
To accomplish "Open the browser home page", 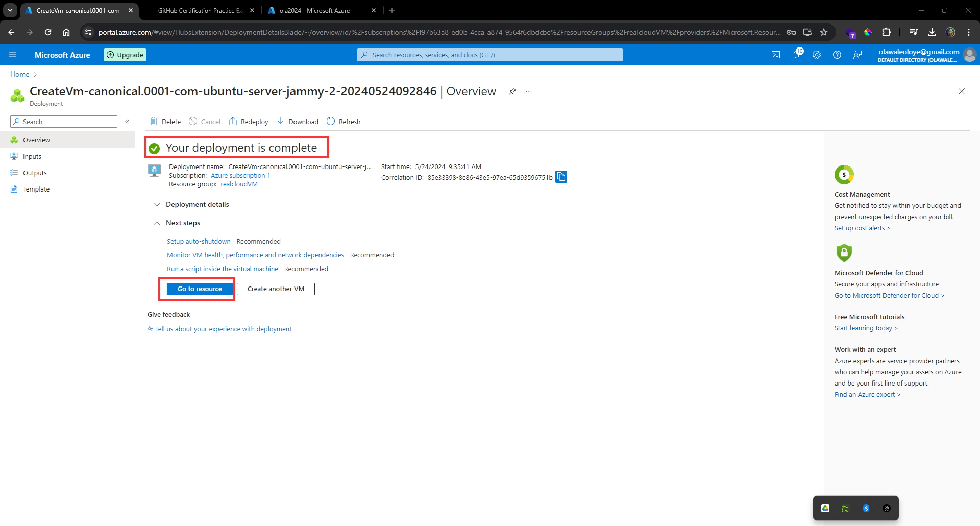I will pyautogui.click(x=66, y=32).
